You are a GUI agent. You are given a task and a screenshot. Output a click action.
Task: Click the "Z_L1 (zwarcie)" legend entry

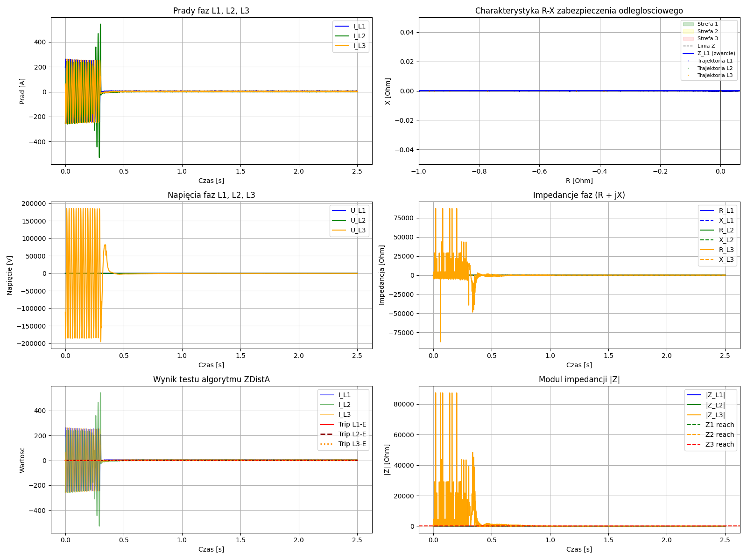coord(716,53)
